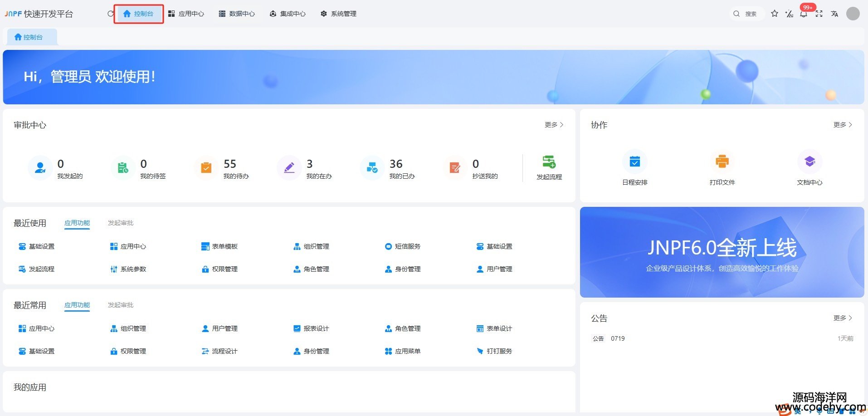Screen dimensions: 868x416
Task: Select 应用功能 tab in 最近常用
Action: pos(77,305)
